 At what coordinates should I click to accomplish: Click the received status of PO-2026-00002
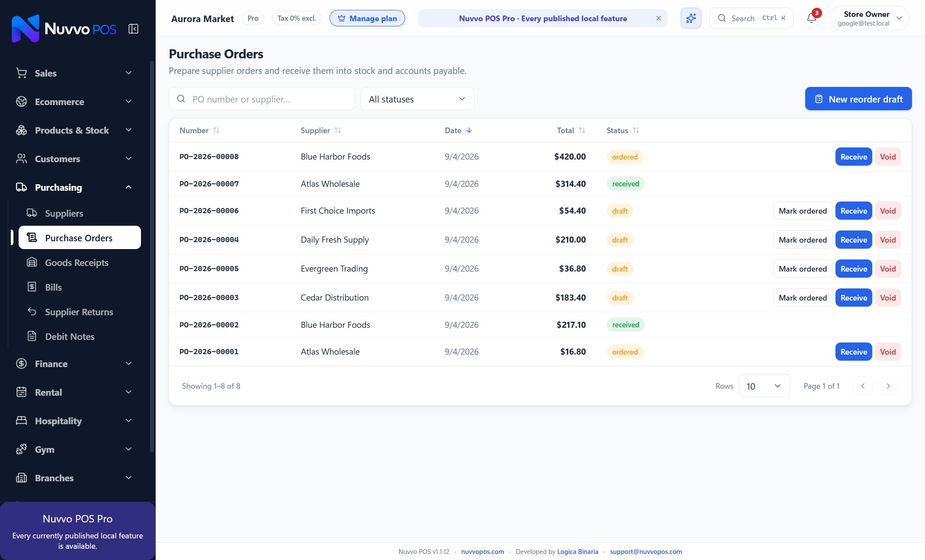click(625, 324)
